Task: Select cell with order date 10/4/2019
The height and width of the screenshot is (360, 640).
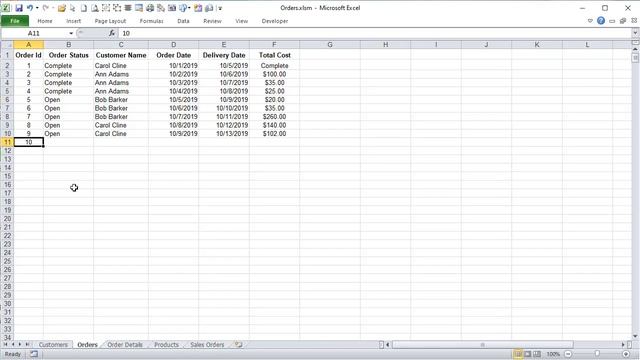Action: [173, 91]
